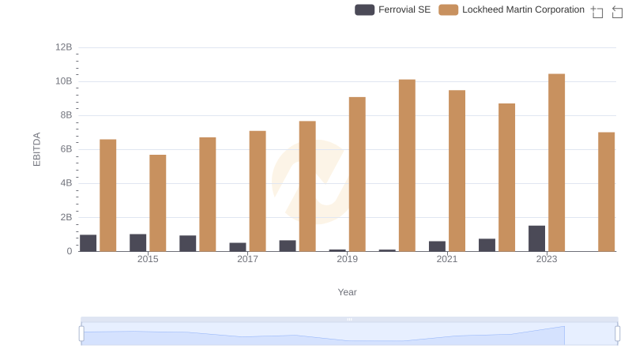Click the zoom area select icon
Screen dimensions: 632x364
pos(597,12)
